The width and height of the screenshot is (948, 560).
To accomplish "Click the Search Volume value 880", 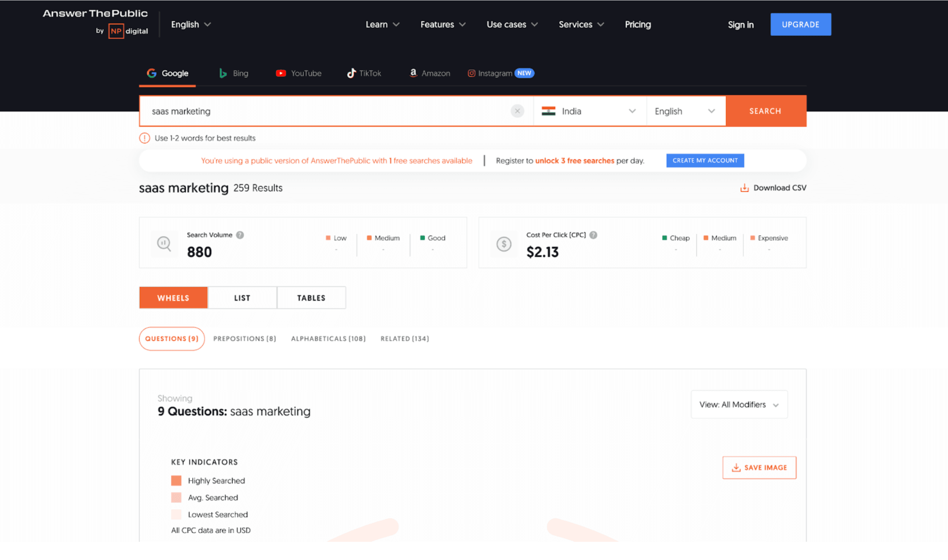I will 199,252.
